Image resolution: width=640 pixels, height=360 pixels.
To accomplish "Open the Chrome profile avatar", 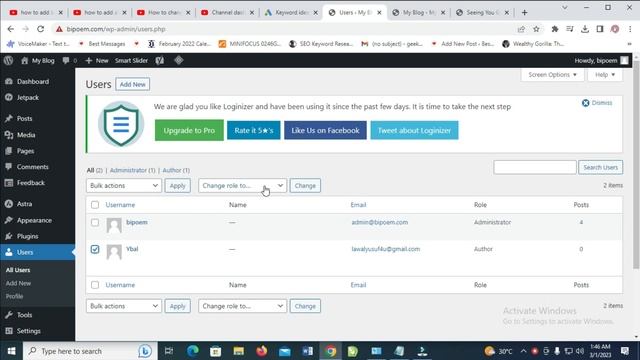I will click(x=615, y=29).
